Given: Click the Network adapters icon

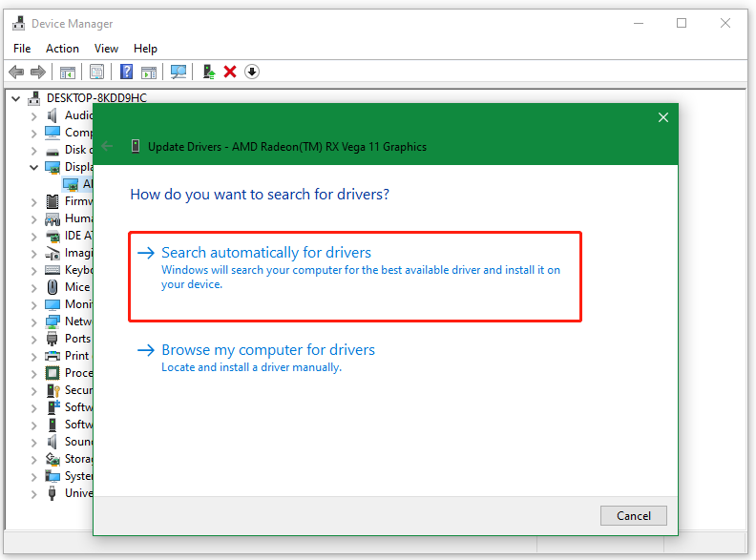Looking at the screenshot, I should tap(52, 321).
